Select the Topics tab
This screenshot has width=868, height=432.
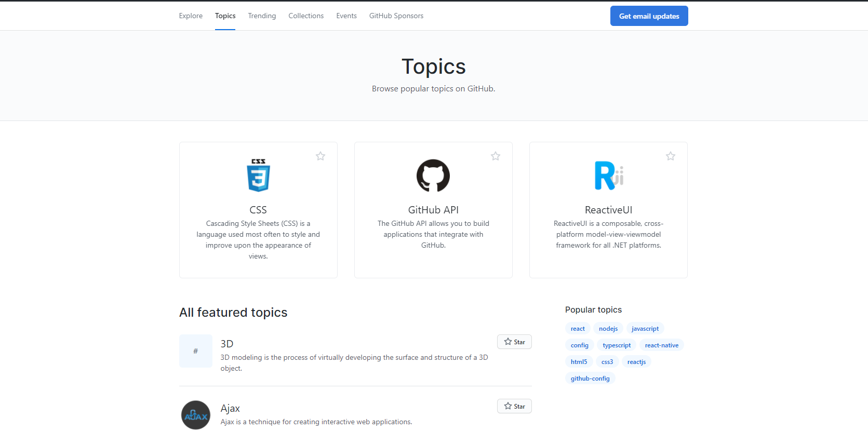point(225,16)
